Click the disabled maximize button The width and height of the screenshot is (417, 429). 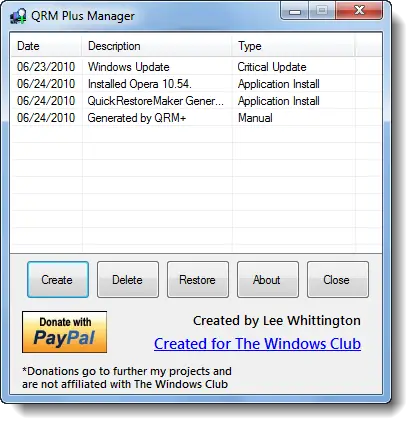[x=322, y=11]
